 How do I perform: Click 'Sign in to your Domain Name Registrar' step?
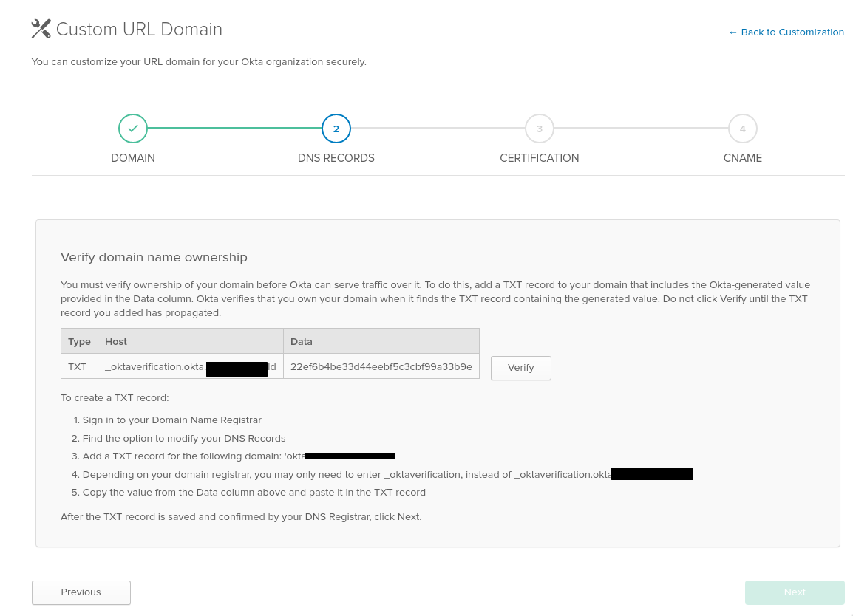[172, 420]
